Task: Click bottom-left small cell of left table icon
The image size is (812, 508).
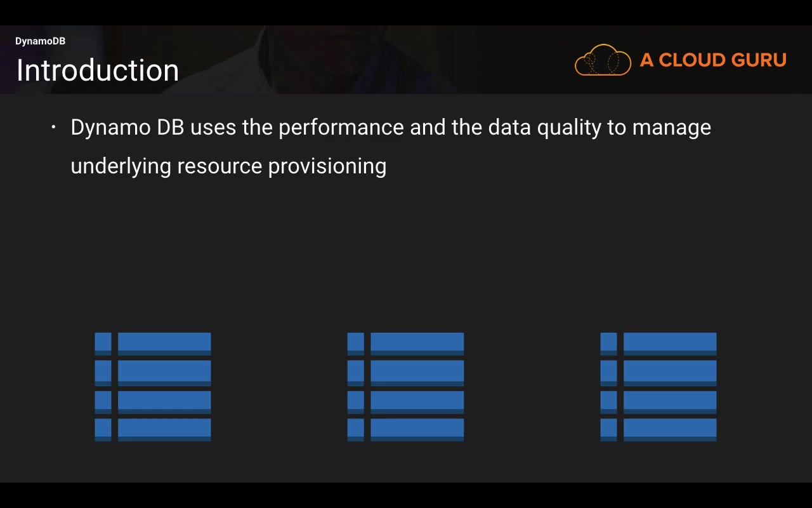Action: [x=103, y=429]
